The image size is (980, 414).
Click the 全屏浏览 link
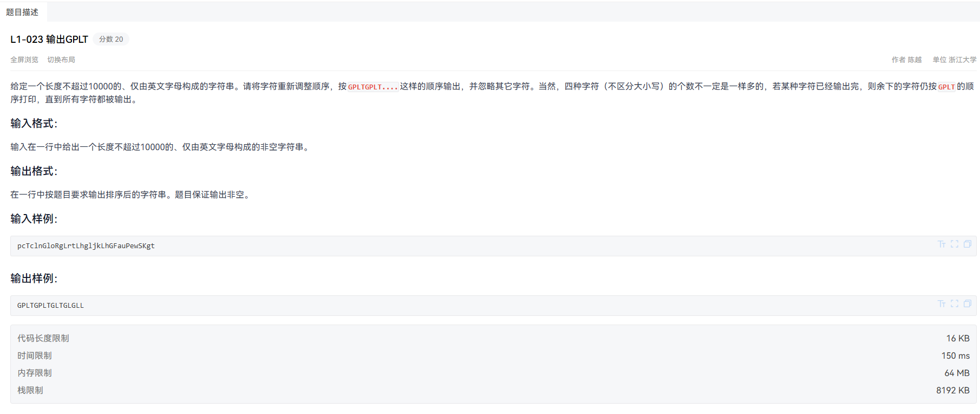24,60
